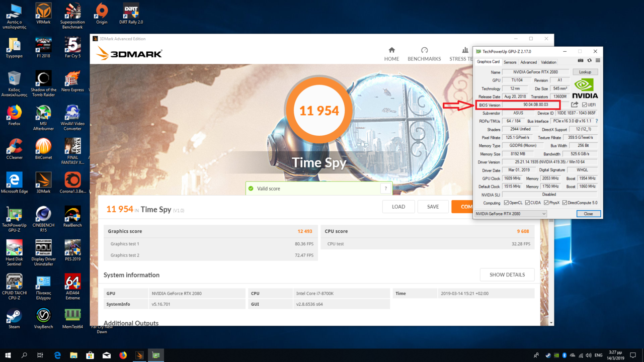
Task: Click the SHOW DETAILS button
Action: [x=507, y=275]
